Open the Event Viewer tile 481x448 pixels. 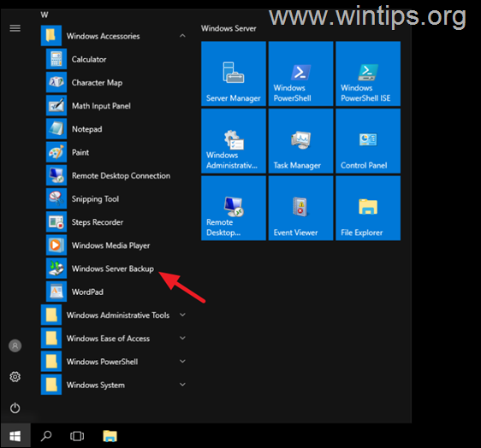pyautogui.click(x=300, y=208)
